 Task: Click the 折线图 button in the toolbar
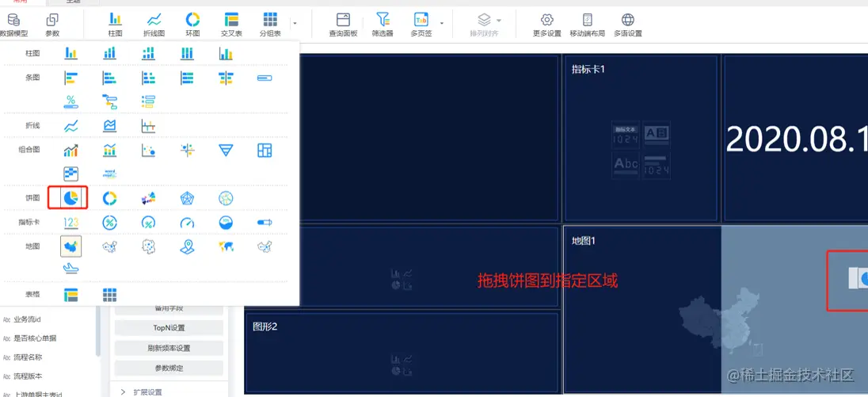coord(154,25)
